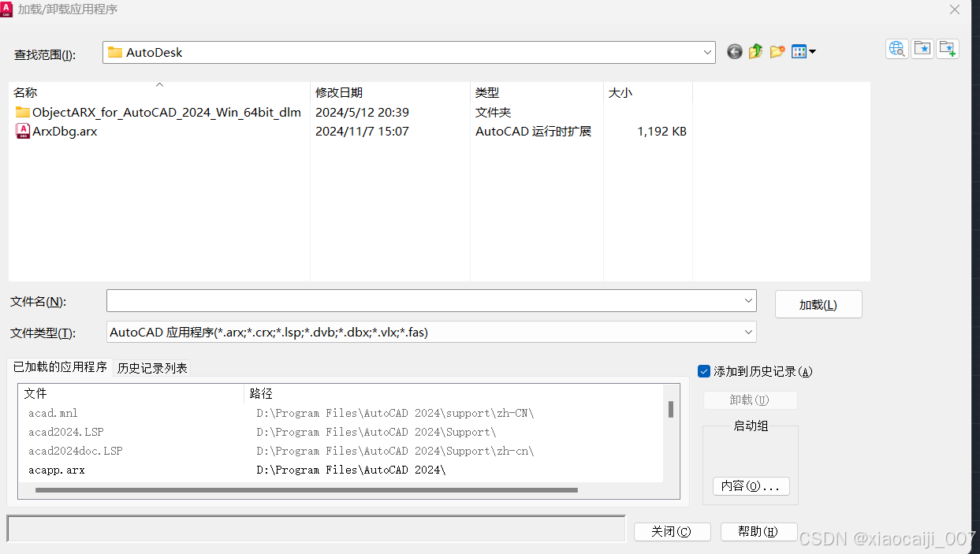This screenshot has width=980, height=554.
Task: Click path of acapp.arx row
Action: click(x=351, y=470)
